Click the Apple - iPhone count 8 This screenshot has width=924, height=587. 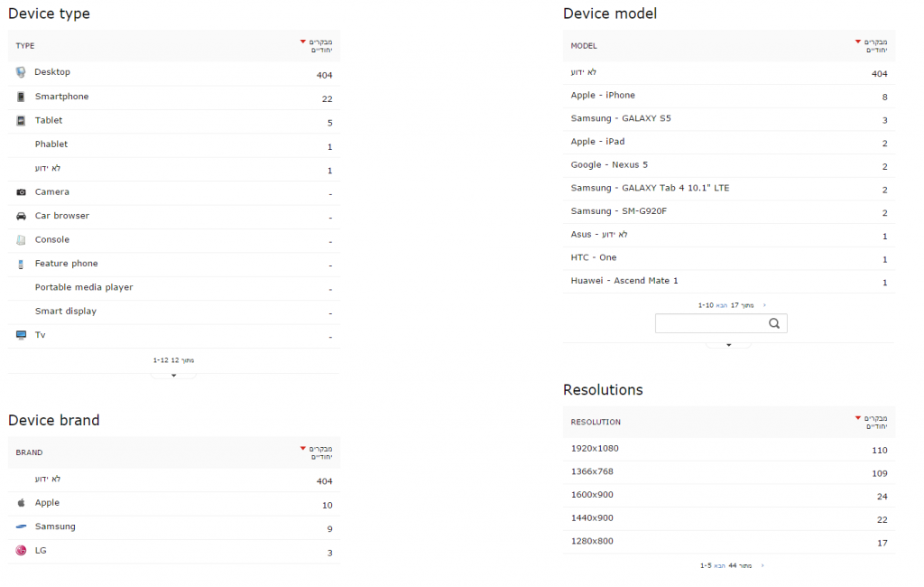[x=884, y=97]
